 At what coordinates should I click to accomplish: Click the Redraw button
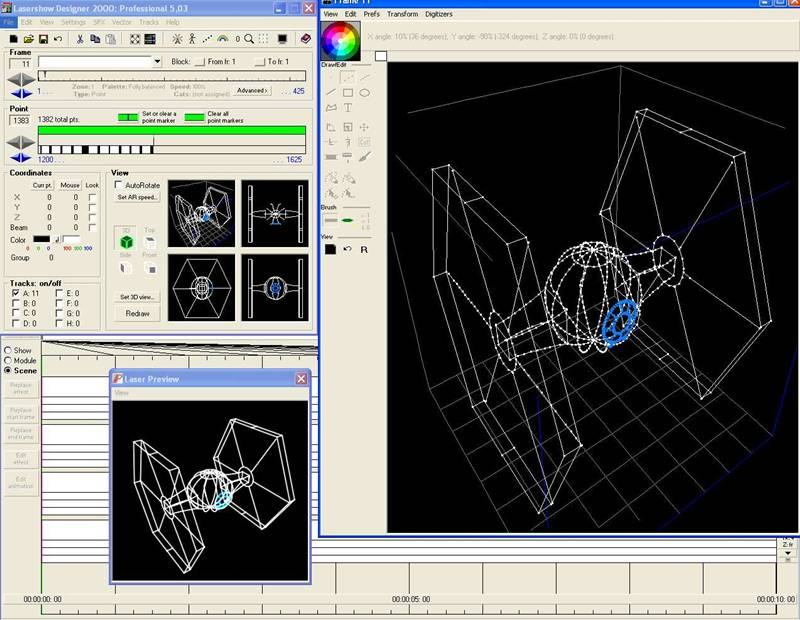pyautogui.click(x=137, y=313)
